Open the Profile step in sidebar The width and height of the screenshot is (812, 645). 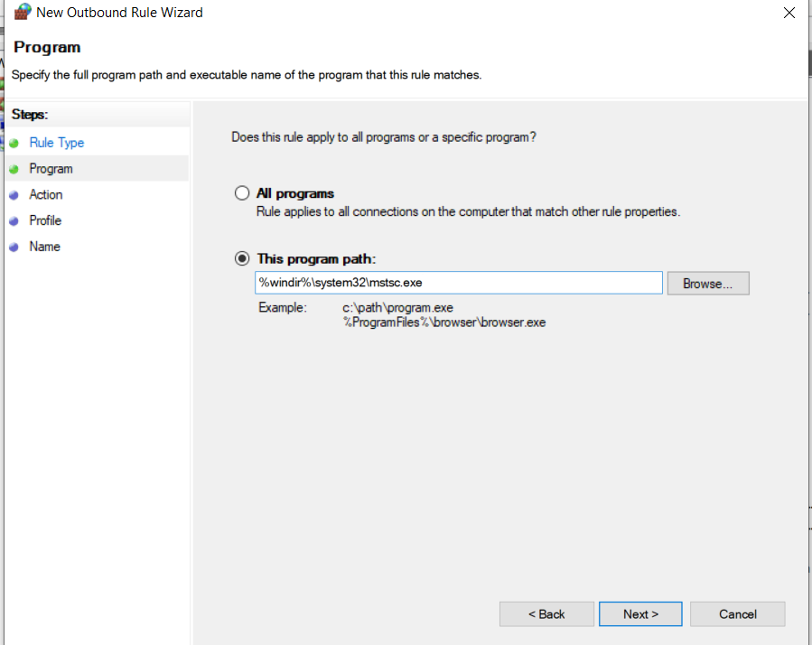point(45,221)
